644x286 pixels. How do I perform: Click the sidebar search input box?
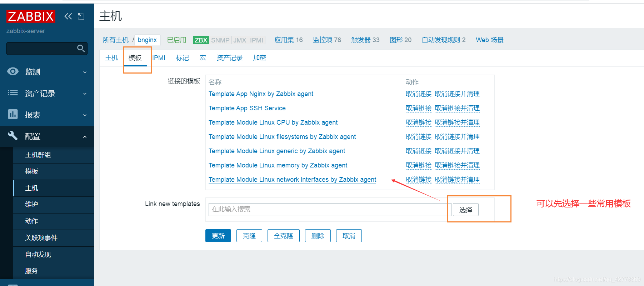click(47, 49)
